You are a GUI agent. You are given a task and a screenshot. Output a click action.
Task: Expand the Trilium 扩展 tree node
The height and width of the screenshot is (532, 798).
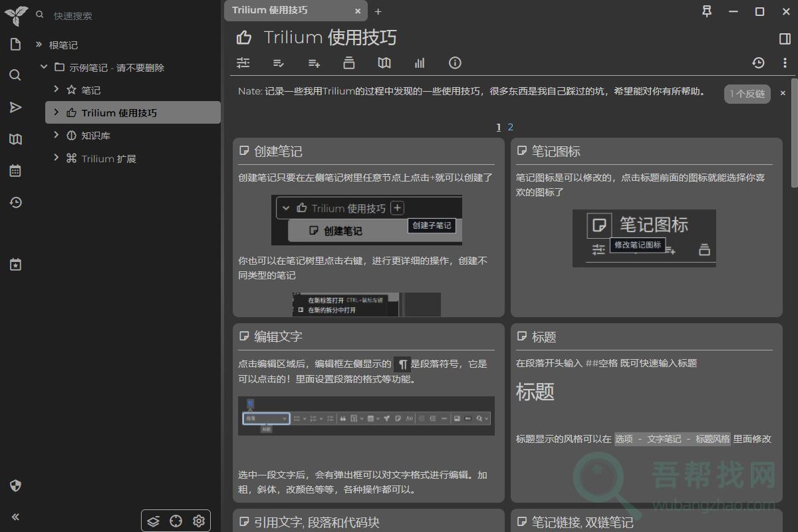point(57,158)
